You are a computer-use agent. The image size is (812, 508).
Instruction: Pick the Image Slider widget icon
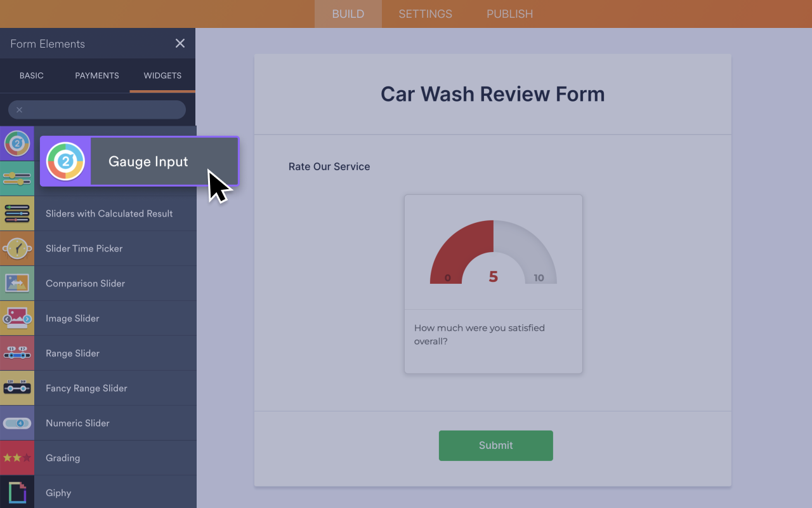17,318
